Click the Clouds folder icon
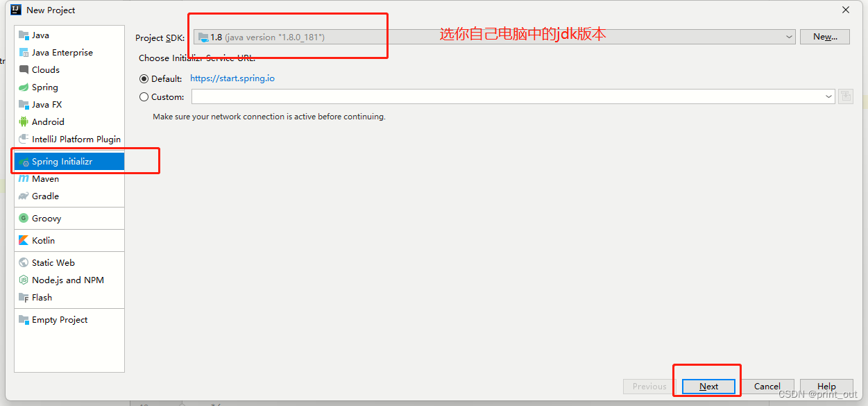The height and width of the screenshot is (406, 868). coord(24,70)
